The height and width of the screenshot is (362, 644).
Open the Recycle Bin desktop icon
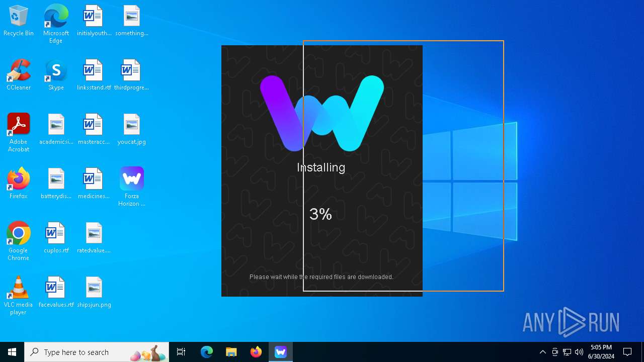click(19, 21)
